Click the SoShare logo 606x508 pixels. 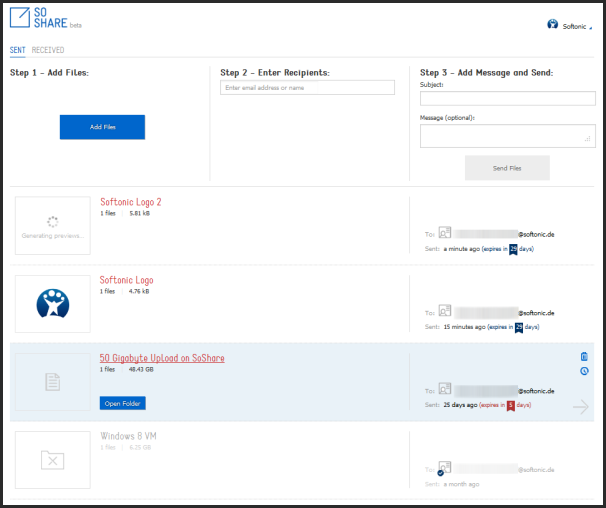[x=46, y=18]
